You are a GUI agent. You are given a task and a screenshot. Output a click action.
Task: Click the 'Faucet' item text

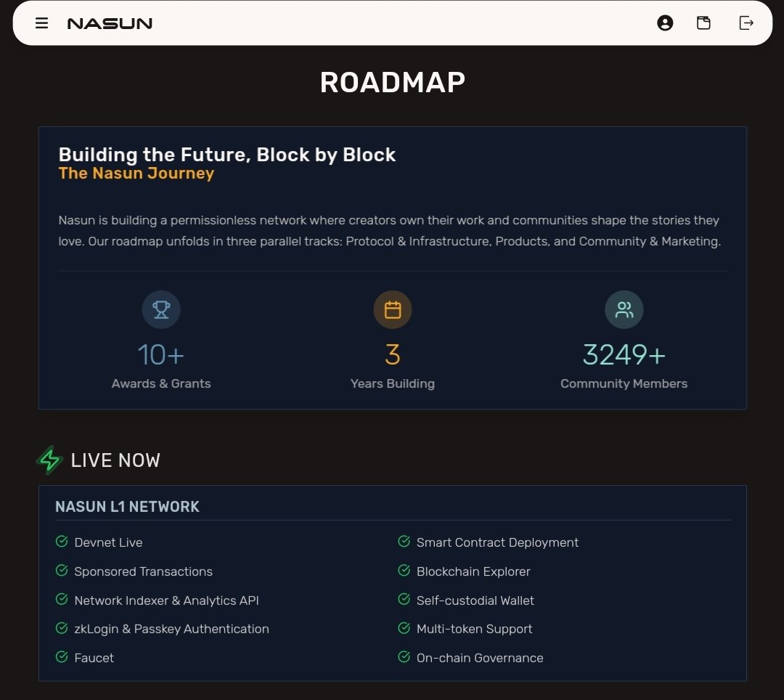coord(94,658)
